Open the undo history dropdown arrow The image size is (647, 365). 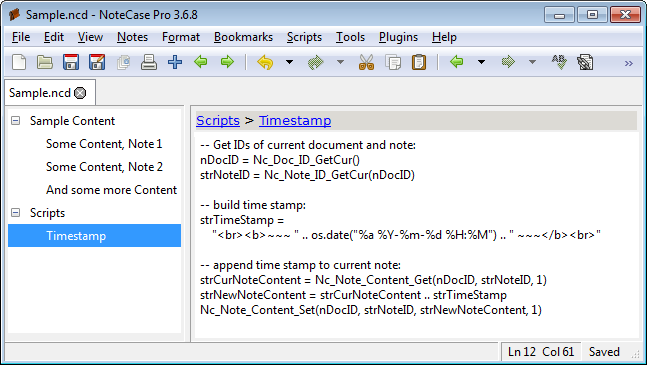(x=290, y=62)
